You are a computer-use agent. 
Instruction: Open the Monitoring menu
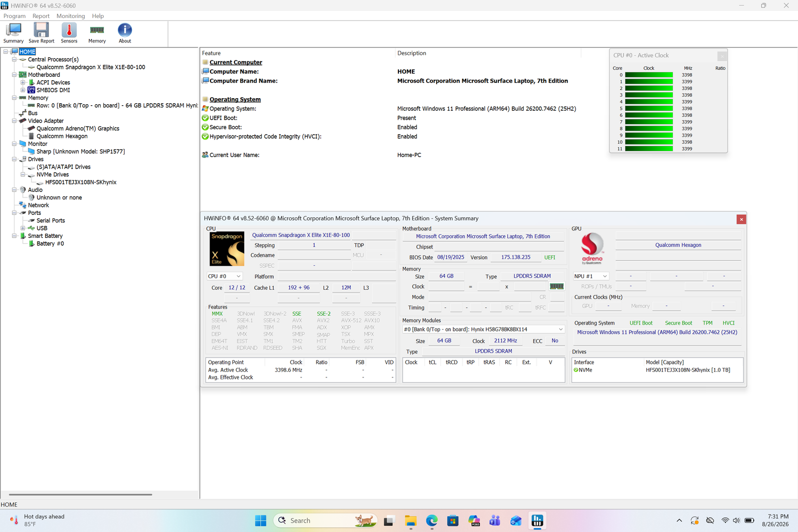click(70, 16)
